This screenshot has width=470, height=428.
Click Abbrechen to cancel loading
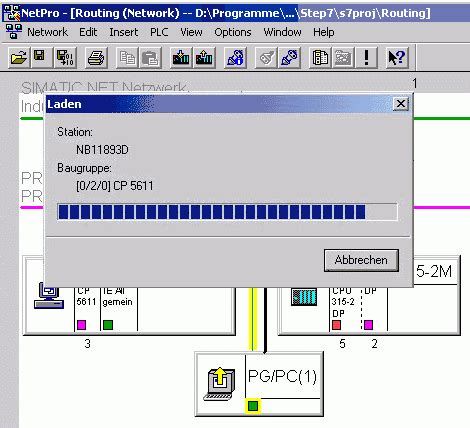pos(361,260)
